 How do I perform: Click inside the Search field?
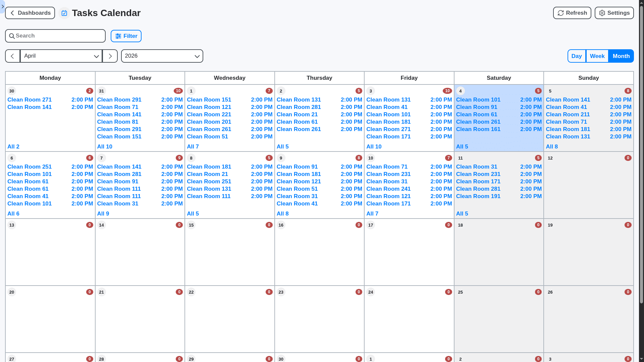click(x=55, y=36)
